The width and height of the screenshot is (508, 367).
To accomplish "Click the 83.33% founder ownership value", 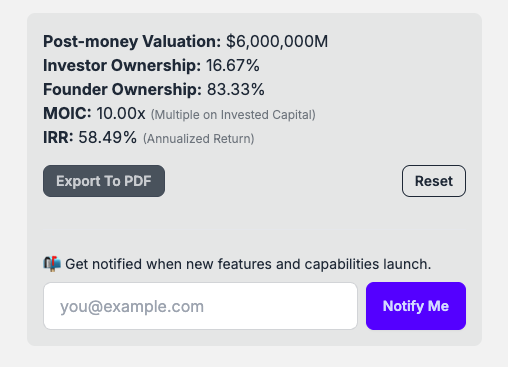I will (x=236, y=89).
